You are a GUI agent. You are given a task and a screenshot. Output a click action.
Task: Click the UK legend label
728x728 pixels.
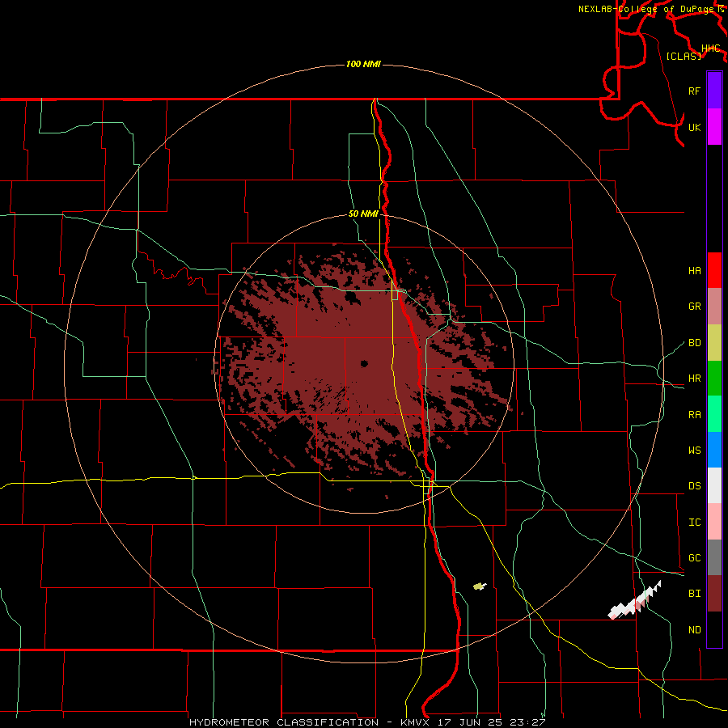(694, 127)
